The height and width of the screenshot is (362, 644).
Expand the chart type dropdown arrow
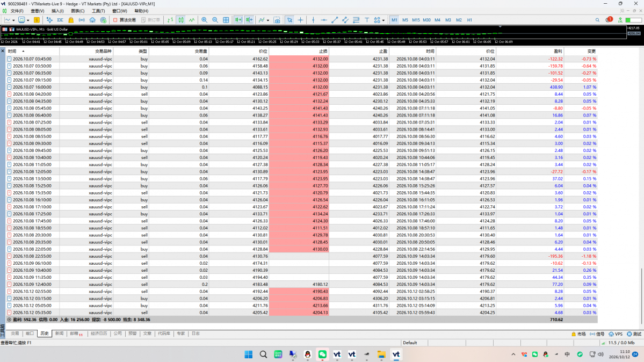pos(13,20)
